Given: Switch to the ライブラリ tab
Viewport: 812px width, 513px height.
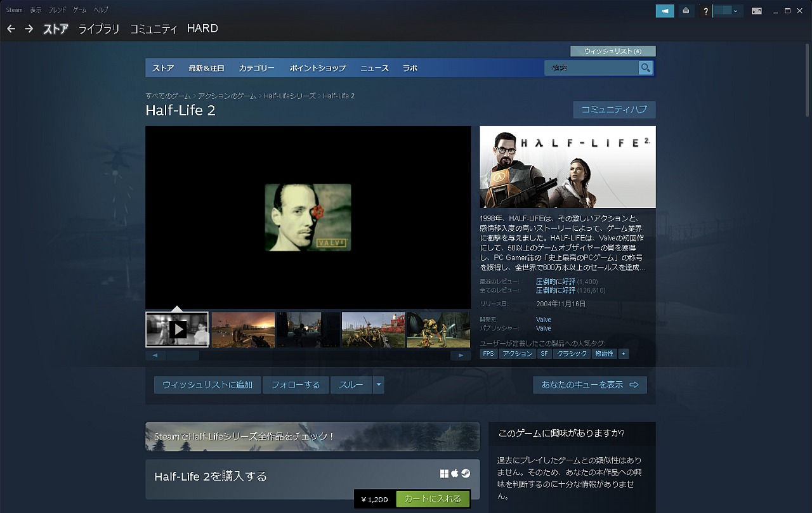Looking at the screenshot, I should (99, 29).
